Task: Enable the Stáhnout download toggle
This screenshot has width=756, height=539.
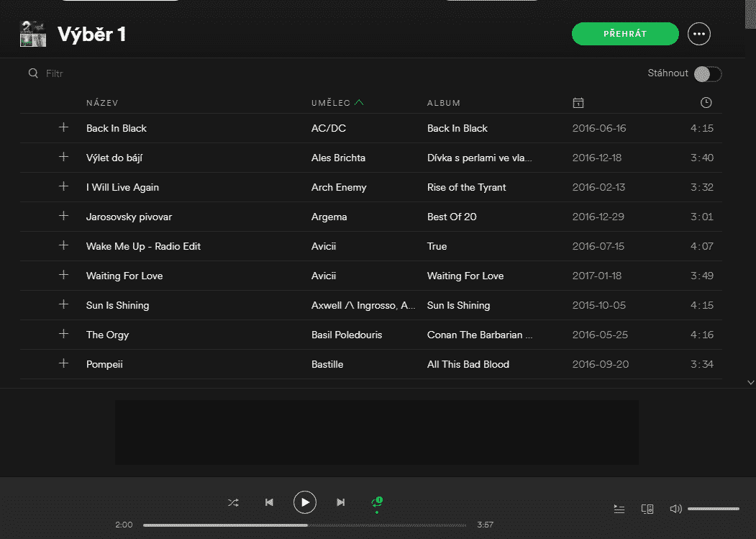Action: click(707, 73)
